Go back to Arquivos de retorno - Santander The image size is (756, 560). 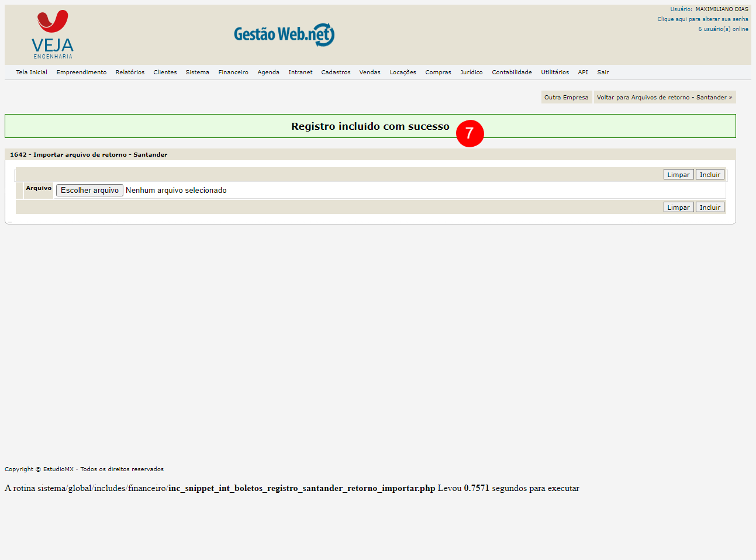pyautogui.click(x=664, y=98)
